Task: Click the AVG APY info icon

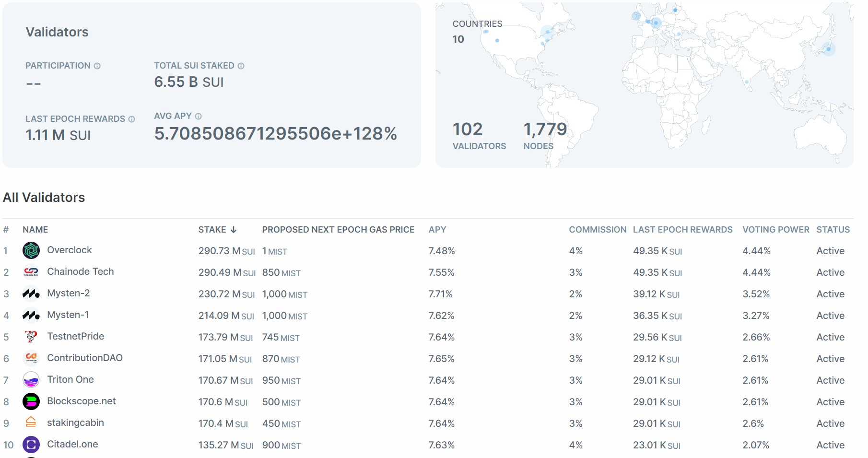Action: 198,117
